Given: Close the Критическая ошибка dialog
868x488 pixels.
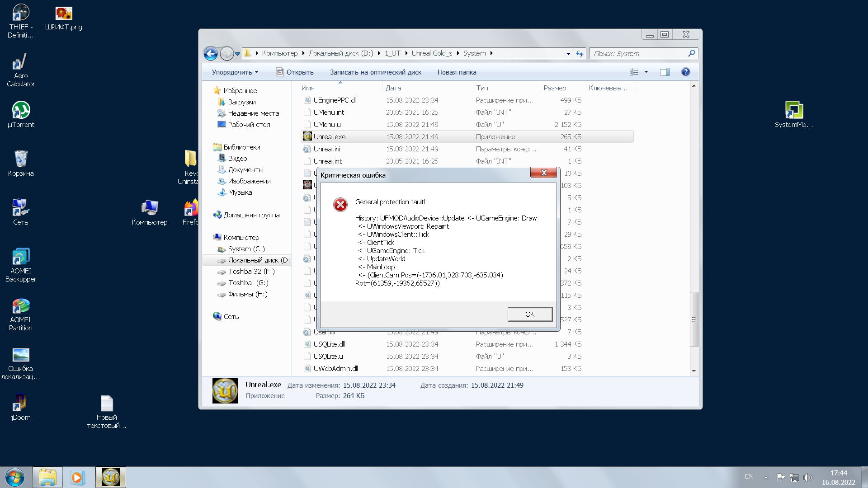Looking at the screenshot, I should coord(543,173).
